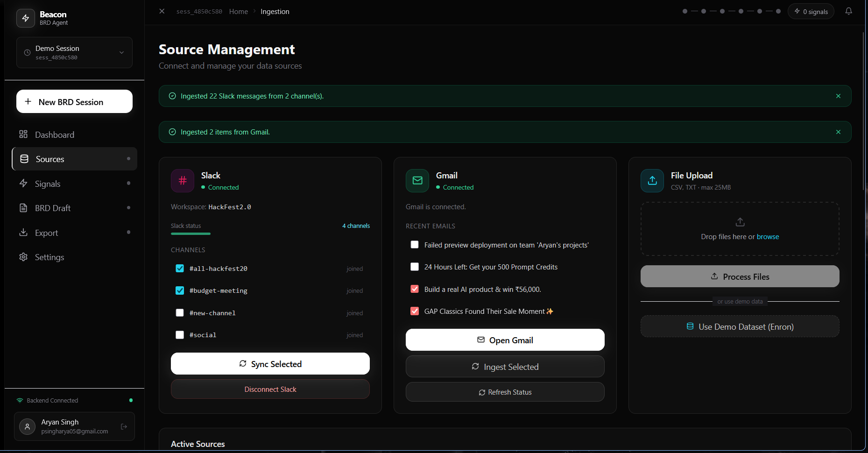The height and width of the screenshot is (453, 868).
Task: Deselect the GAP Classics email
Action: click(x=415, y=311)
